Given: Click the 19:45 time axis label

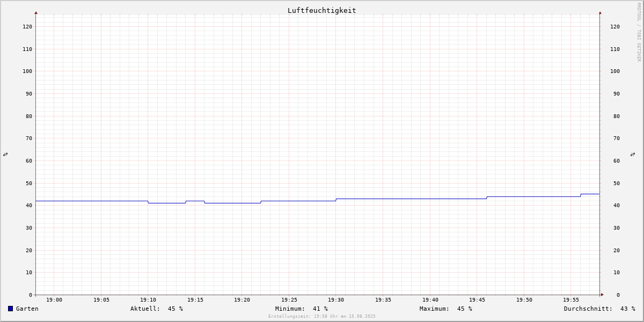Looking at the screenshot, I should (477, 300).
